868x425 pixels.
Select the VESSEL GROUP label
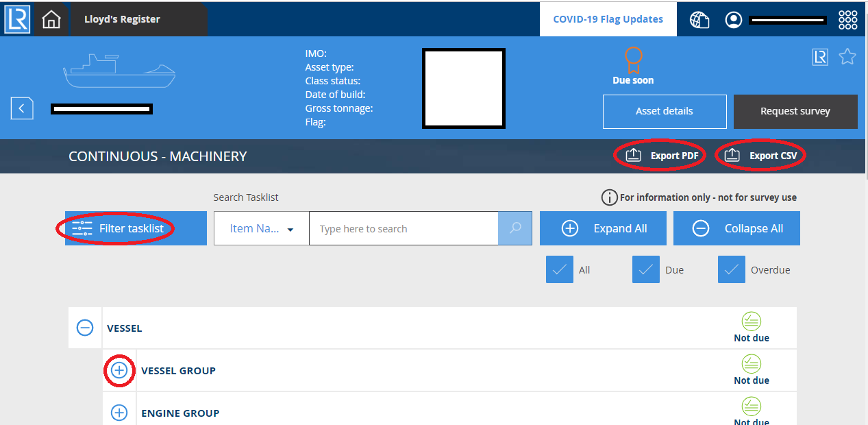click(178, 371)
